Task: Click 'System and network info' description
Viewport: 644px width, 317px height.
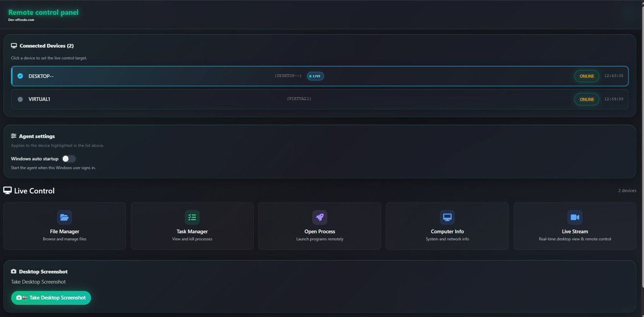Action: [x=447, y=239]
